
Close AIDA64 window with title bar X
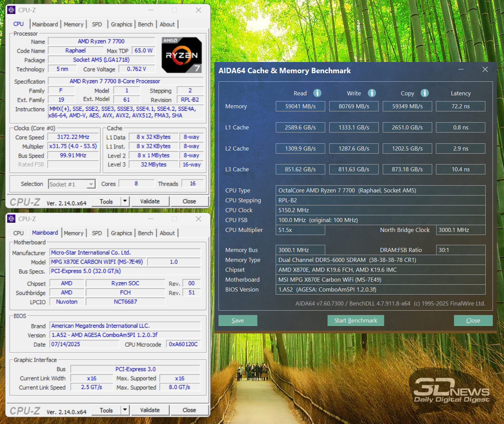[485, 69]
